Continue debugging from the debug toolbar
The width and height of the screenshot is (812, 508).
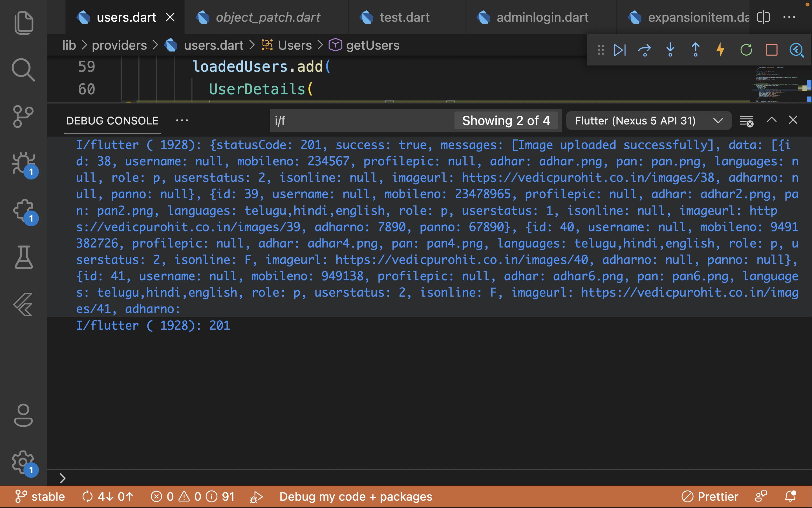point(619,50)
